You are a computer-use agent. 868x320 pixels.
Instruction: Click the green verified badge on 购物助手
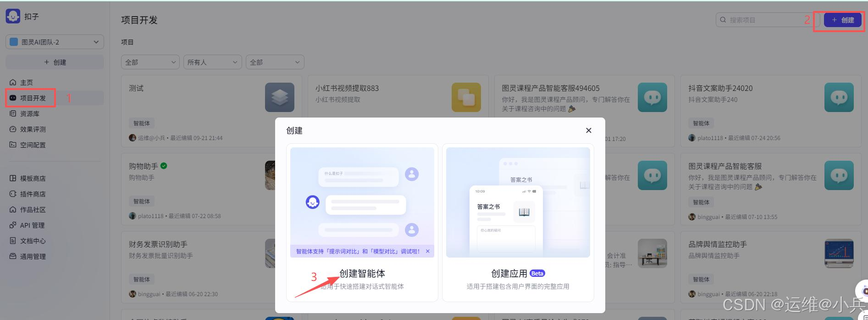(x=164, y=166)
